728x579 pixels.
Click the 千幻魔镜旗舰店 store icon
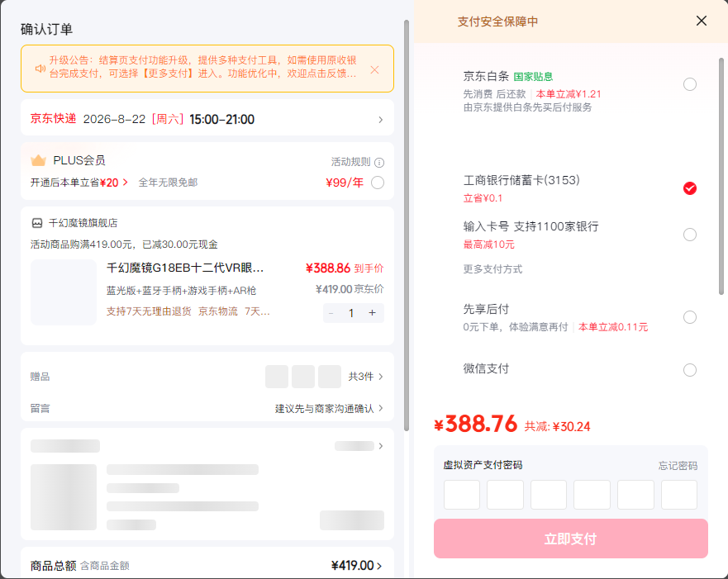pyautogui.click(x=36, y=223)
